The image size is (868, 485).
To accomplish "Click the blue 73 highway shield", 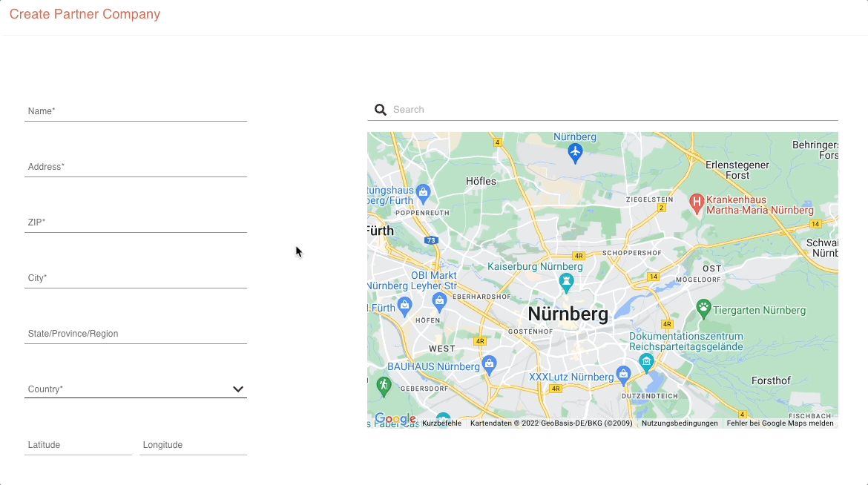I will click(x=431, y=240).
